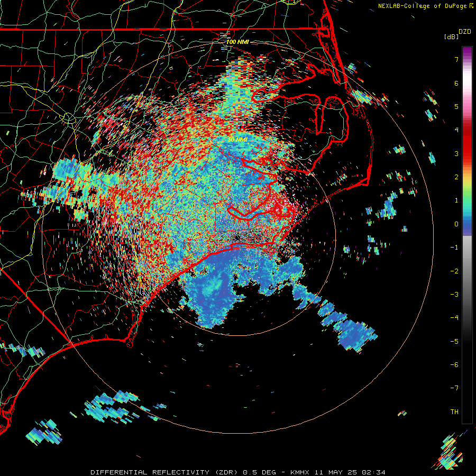Click the -5 value on the color scale
Image resolution: width=476 pixels, height=476 pixels.
click(454, 341)
